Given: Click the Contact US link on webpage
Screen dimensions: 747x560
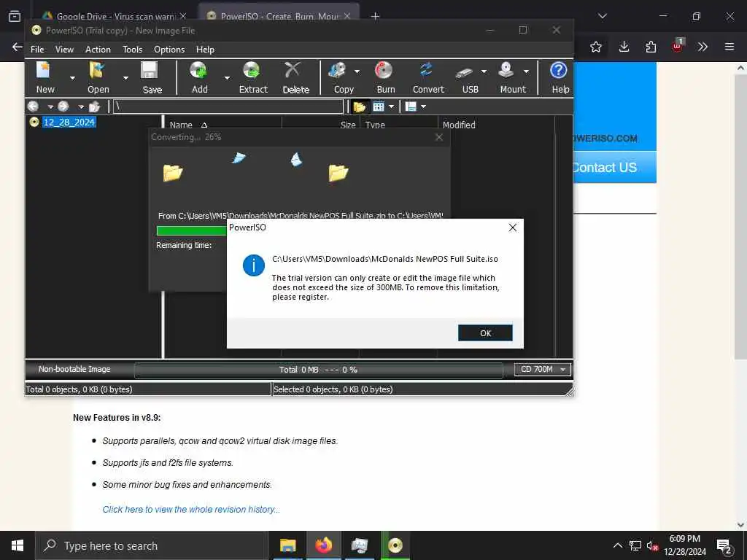Looking at the screenshot, I should tap(604, 168).
